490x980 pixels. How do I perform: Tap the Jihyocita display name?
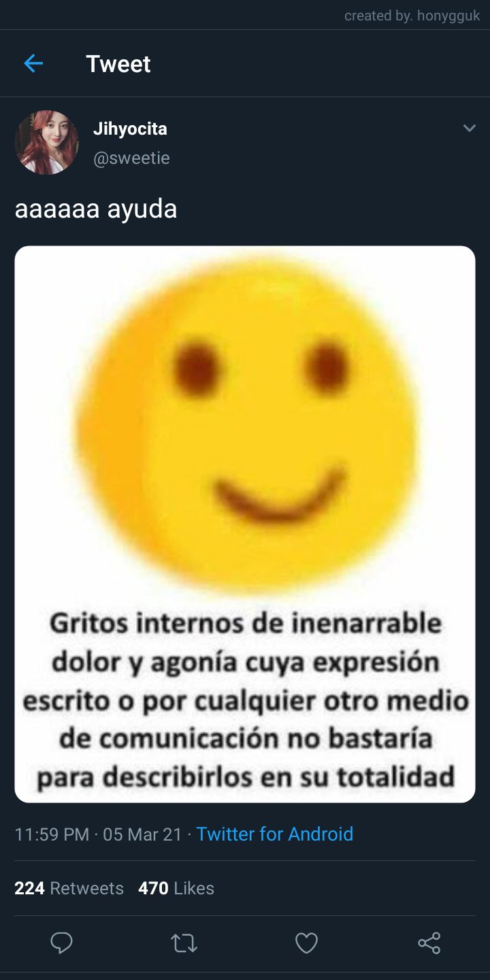pyautogui.click(x=130, y=129)
